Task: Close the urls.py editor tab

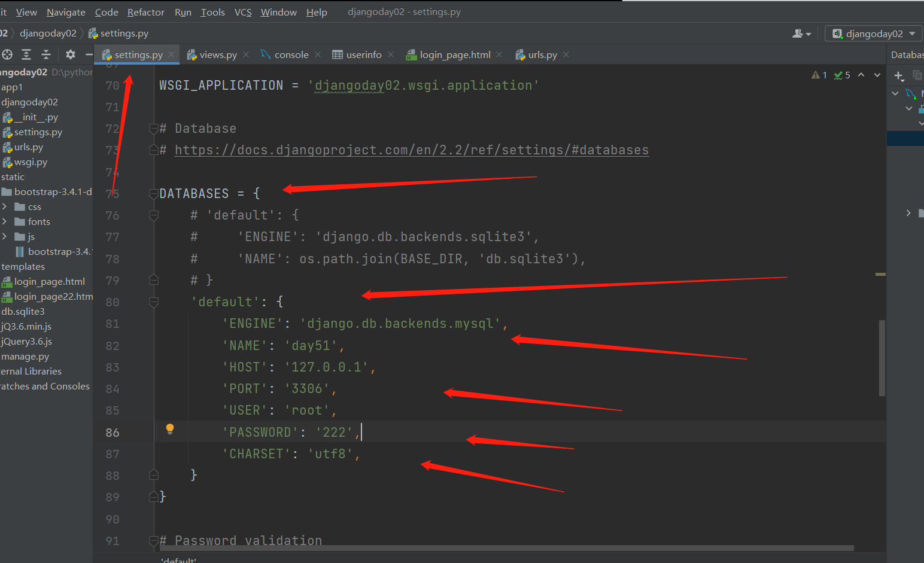Action: [x=566, y=54]
